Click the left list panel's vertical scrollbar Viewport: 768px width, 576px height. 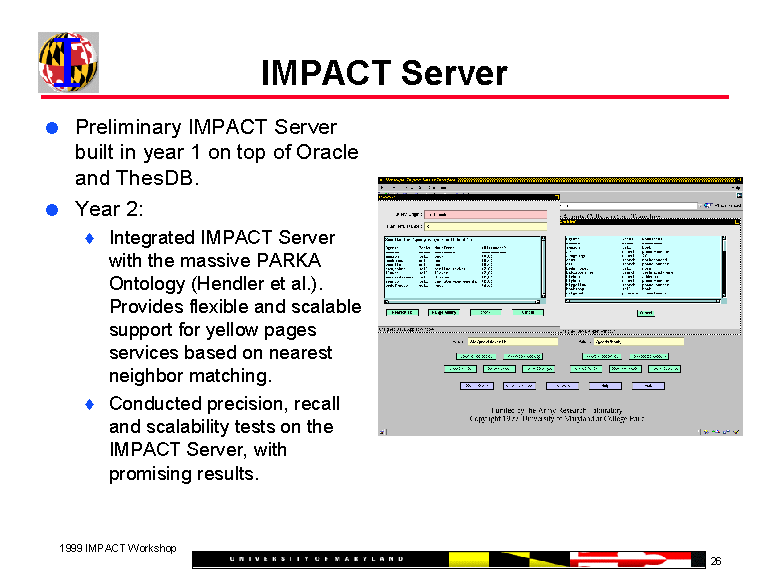pos(544,267)
